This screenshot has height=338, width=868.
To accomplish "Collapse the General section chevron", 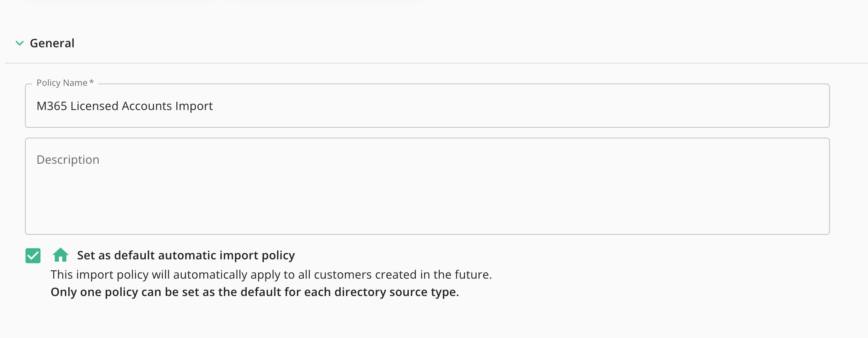I will pyautogui.click(x=20, y=43).
